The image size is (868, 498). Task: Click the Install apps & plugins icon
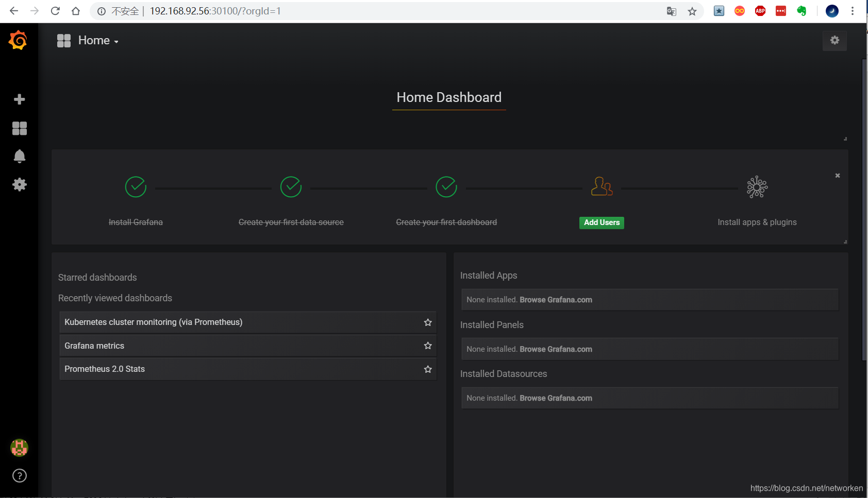[x=757, y=187]
